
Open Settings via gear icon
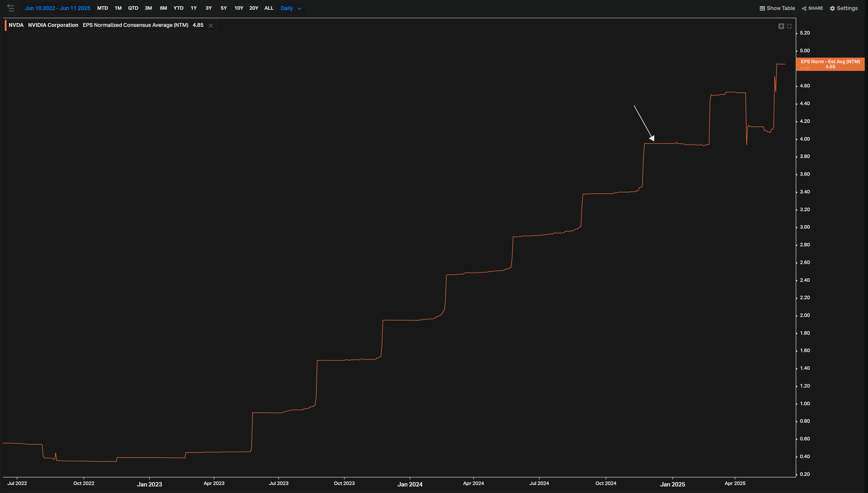832,9
